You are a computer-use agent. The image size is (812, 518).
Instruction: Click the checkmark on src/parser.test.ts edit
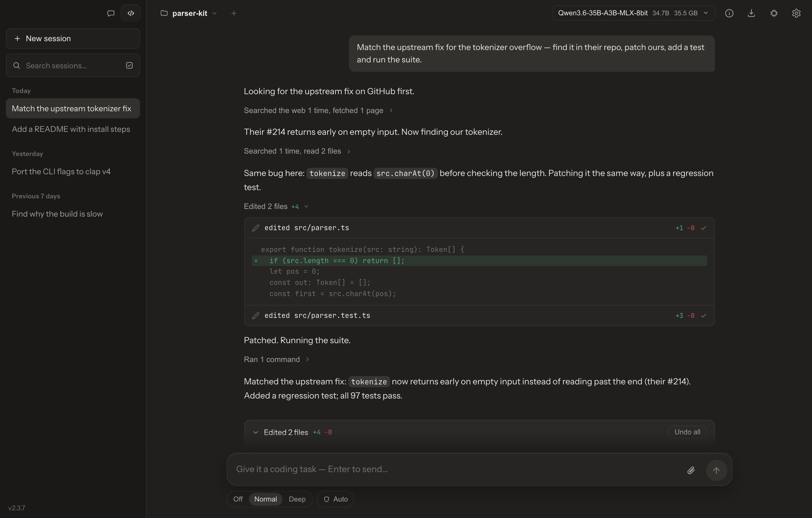(x=704, y=316)
